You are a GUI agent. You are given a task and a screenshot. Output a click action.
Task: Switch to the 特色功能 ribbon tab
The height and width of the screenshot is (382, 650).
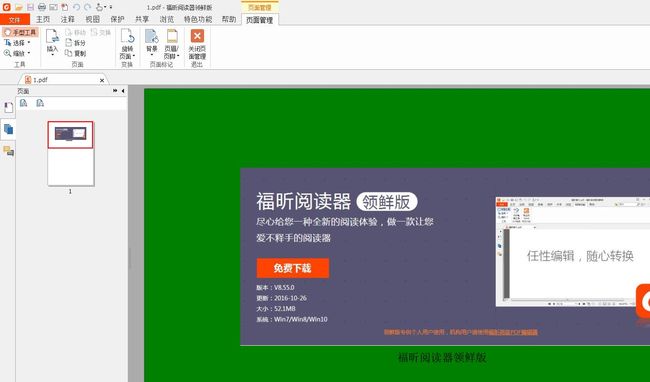tap(198, 19)
